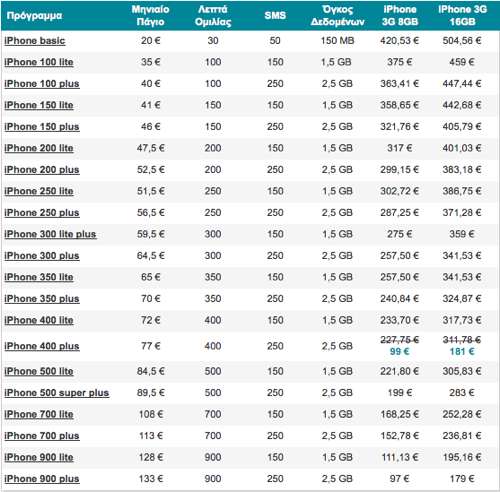This screenshot has width=500, height=492.
Task: Open the iPhone 300 plus plan link
Action: click(x=42, y=256)
